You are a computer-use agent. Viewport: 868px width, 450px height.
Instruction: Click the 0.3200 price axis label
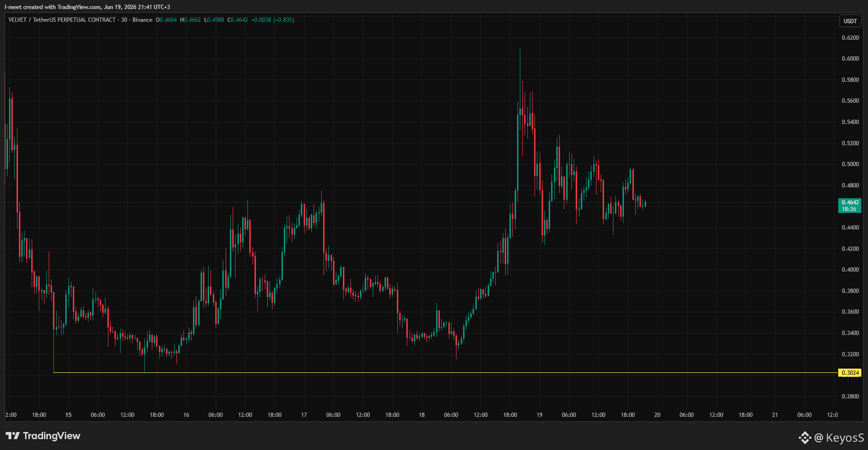point(850,354)
